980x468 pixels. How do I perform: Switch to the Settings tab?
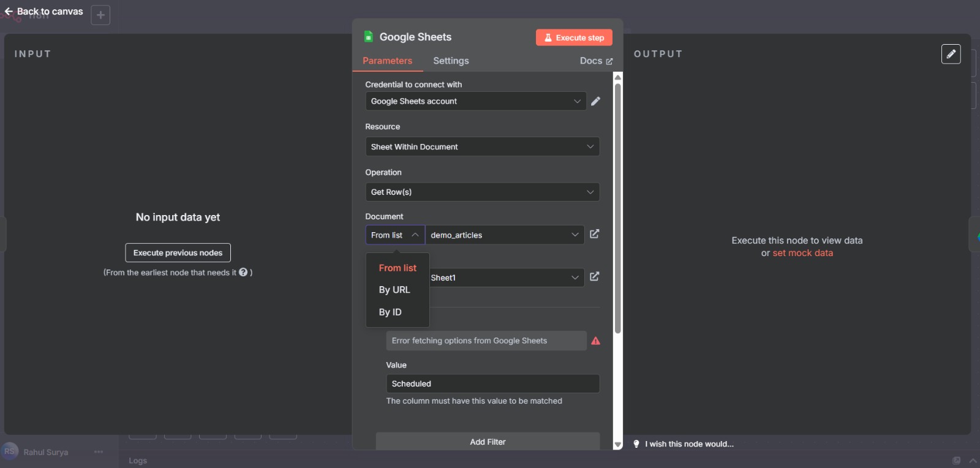click(451, 61)
